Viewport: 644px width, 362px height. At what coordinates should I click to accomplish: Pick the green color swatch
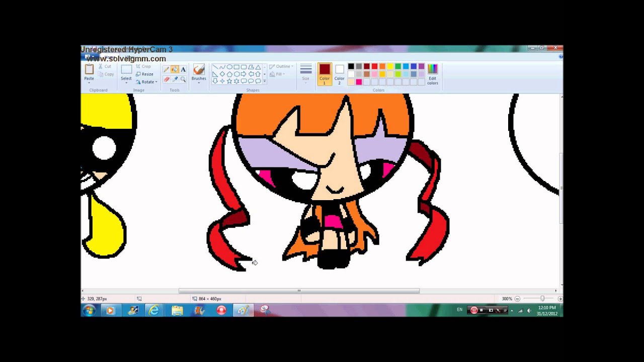[398, 66]
